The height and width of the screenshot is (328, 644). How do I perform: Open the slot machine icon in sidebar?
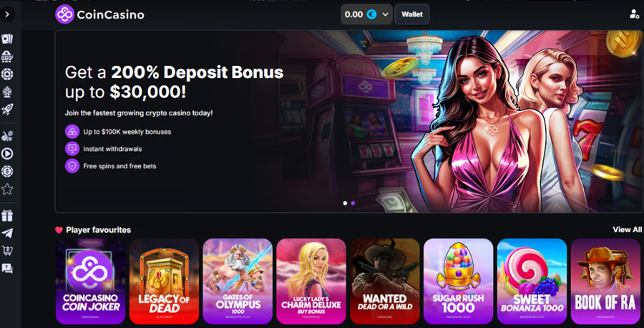[x=7, y=57]
